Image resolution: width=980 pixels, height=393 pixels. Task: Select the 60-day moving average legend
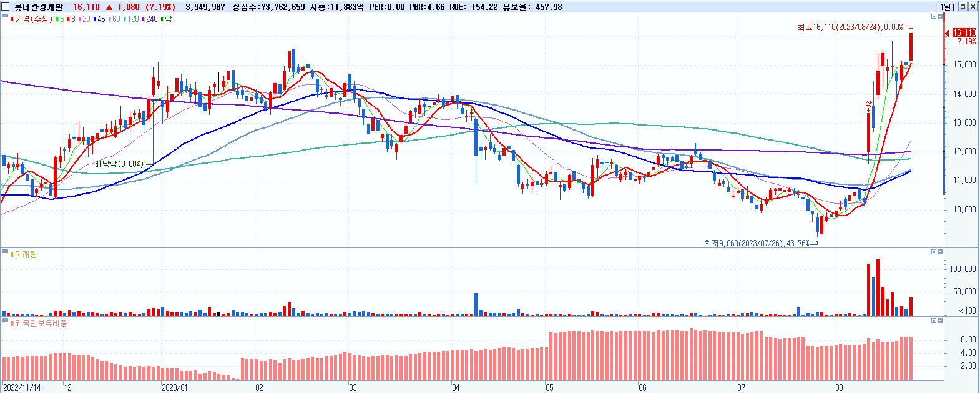(114, 19)
